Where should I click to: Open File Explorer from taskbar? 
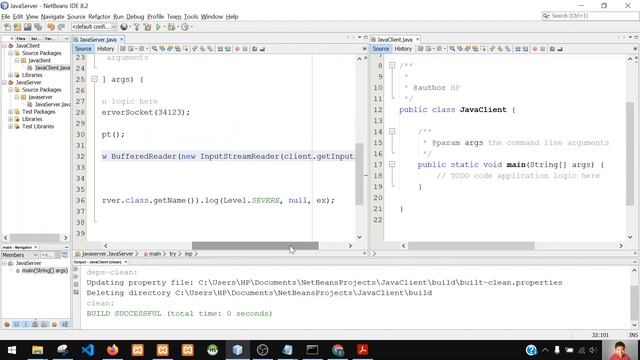coord(38,350)
